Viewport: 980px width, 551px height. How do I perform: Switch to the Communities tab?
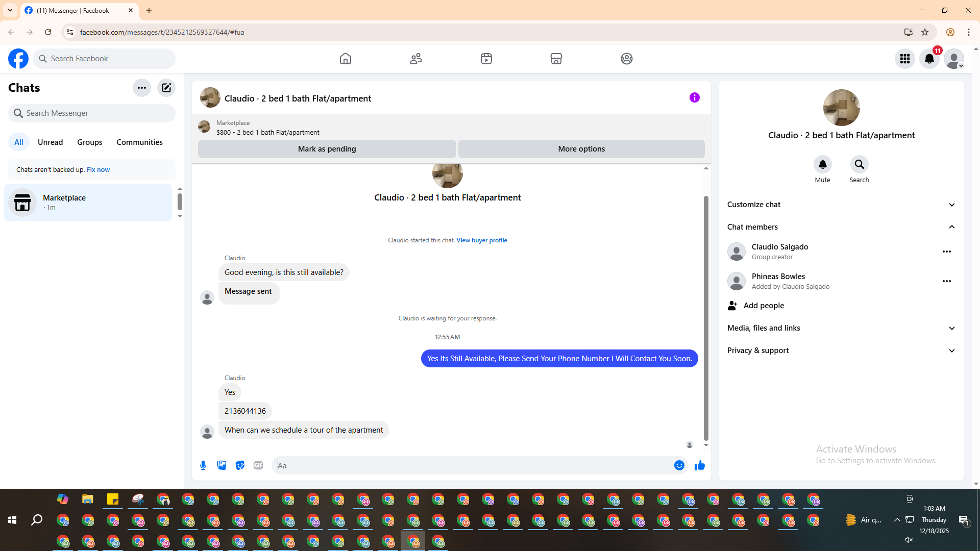tap(139, 142)
